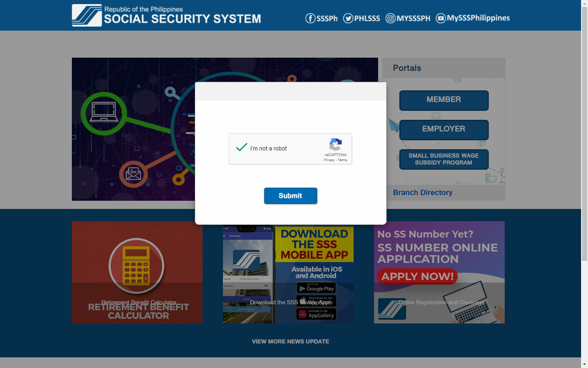588x368 pixels.
Task: Tap the Google Play badge
Action: [x=316, y=288]
